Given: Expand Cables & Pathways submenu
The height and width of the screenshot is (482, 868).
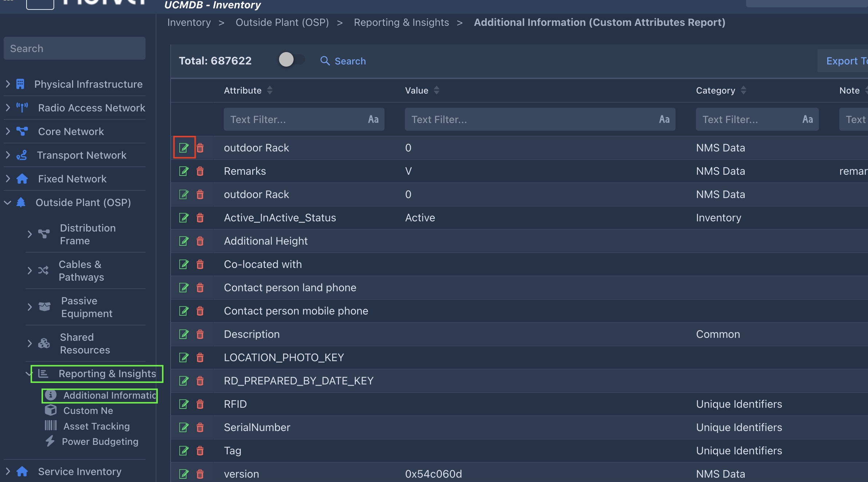Looking at the screenshot, I should (30, 270).
